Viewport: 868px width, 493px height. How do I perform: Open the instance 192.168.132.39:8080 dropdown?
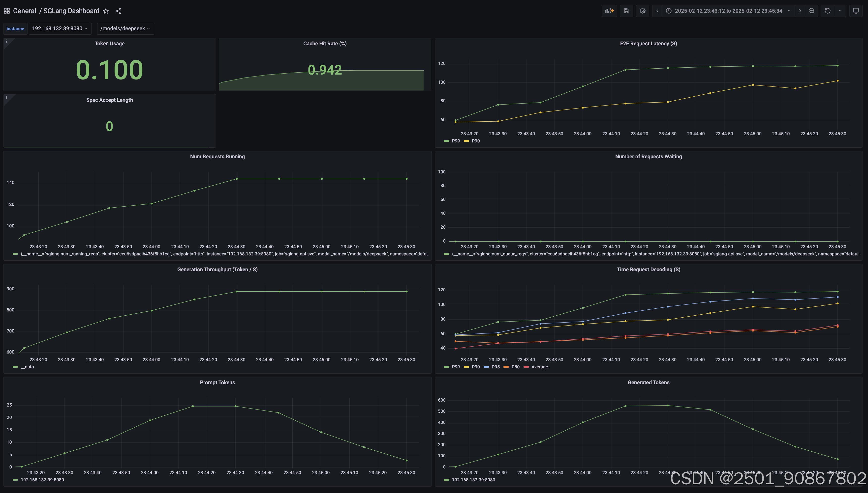(60, 28)
